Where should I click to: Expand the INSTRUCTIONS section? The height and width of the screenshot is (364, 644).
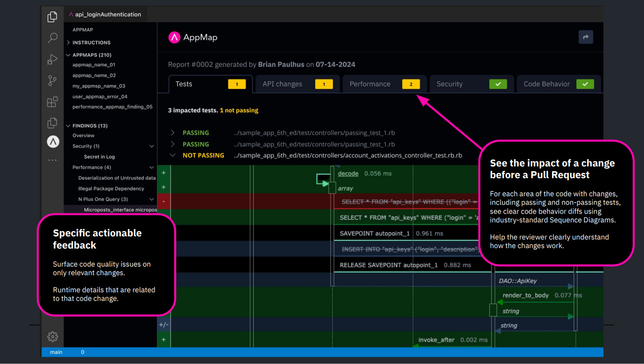click(92, 42)
